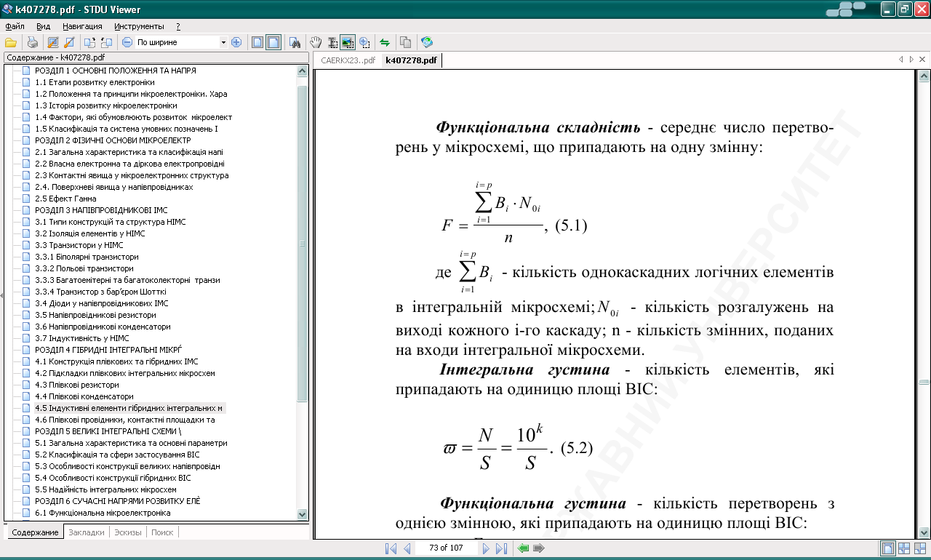This screenshot has height=560, width=931.
Task: Click the document vertical scrollbar thumb
Action: 924,382
